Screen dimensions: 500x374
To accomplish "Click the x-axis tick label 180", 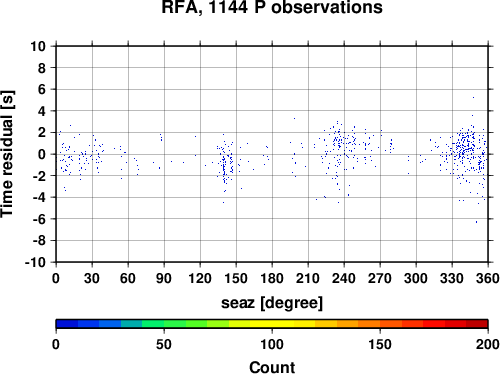I will pos(272,278).
